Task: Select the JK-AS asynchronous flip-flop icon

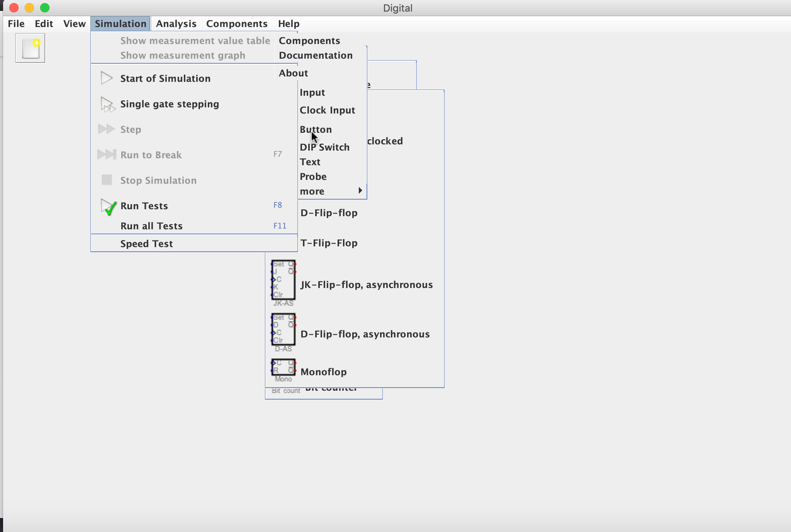Action: [x=283, y=280]
